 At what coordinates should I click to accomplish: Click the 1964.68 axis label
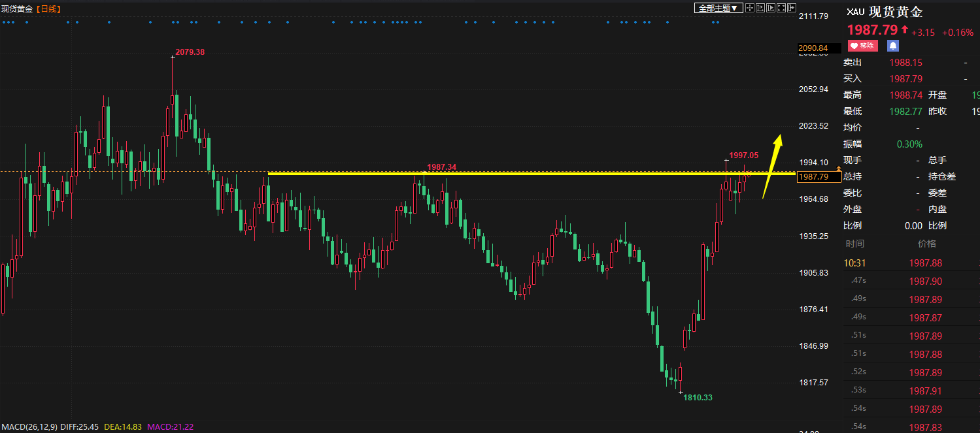(814, 199)
